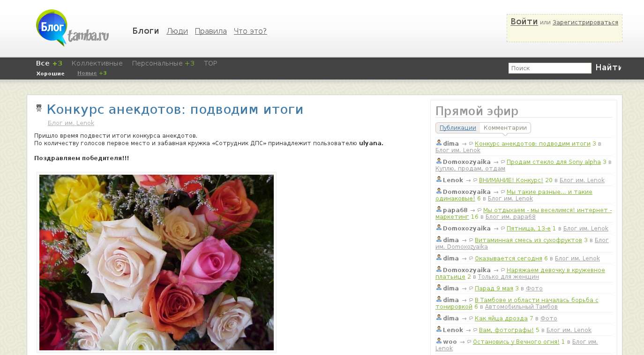Image resolution: width=644 pixels, height=355 pixels.
Task: Click 'ulyana.' winner name in post text
Action: coord(371,143)
